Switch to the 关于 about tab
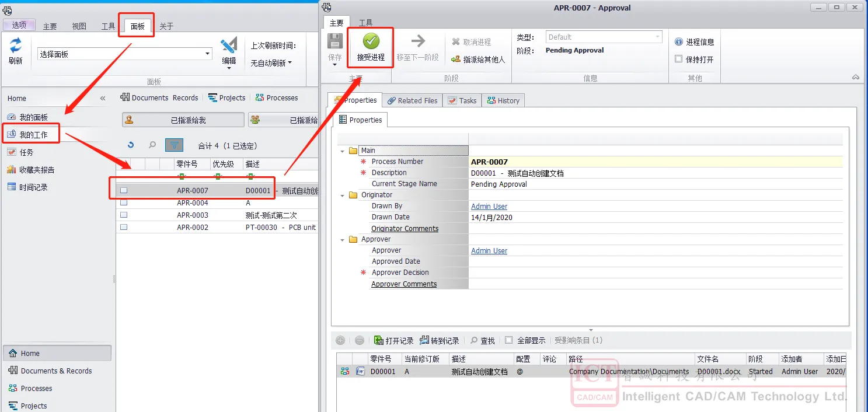This screenshot has width=868, height=412. (166, 26)
